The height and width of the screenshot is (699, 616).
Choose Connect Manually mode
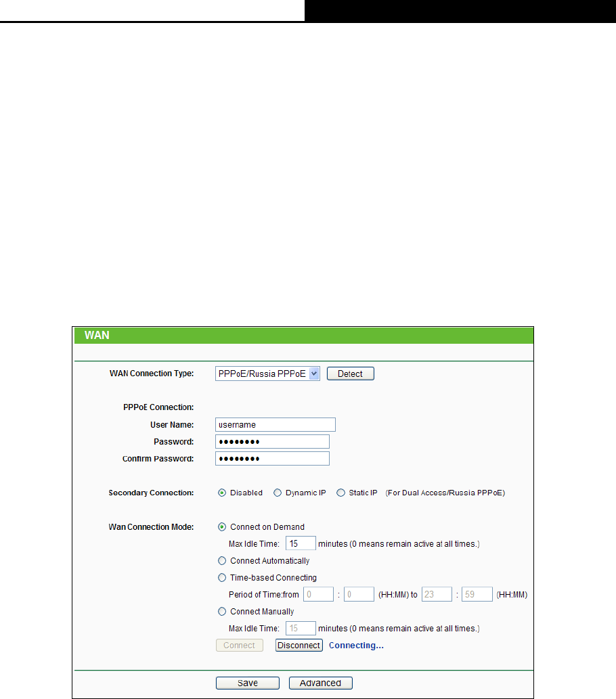221,612
